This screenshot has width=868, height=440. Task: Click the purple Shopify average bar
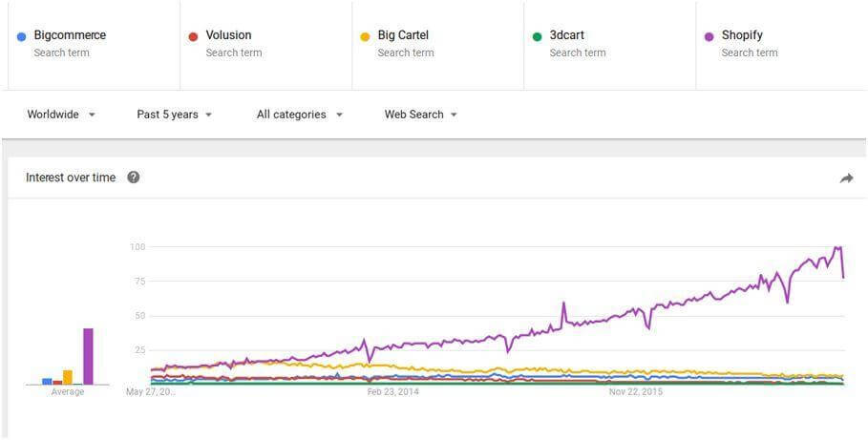(x=88, y=356)
